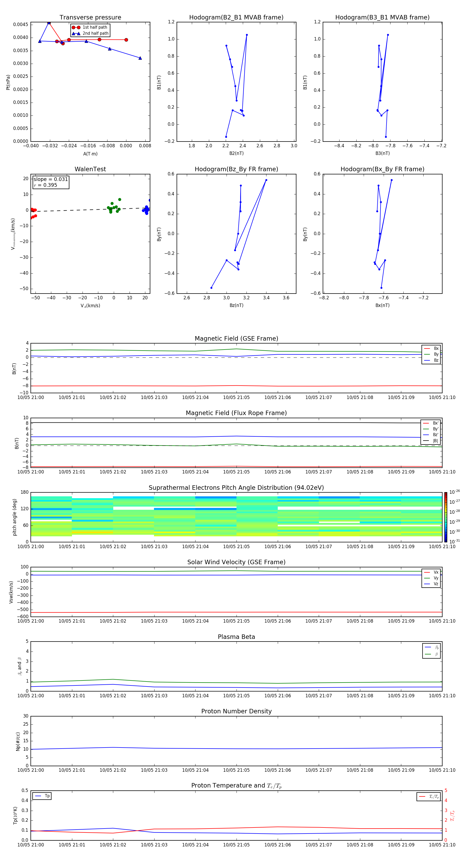This screenshot has height=868, width=473.
Task: Click 'B3(nT)' x-axis label
Action: [382, 153]
